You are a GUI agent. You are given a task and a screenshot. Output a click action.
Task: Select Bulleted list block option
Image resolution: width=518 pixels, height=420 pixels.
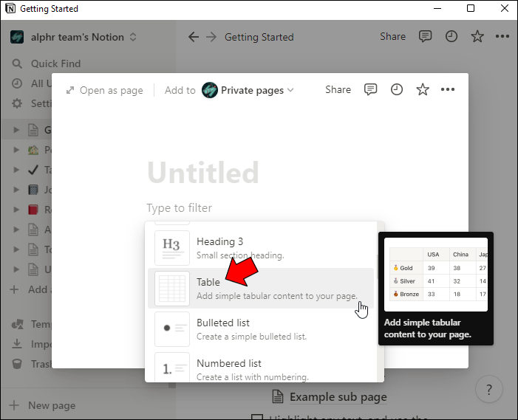[261, 329]
